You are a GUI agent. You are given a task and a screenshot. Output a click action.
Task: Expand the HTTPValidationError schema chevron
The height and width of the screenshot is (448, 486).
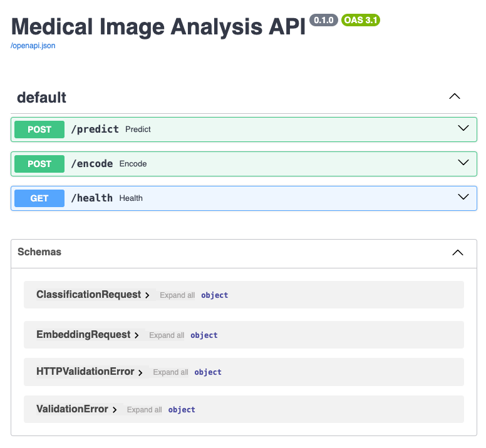tap(140, 372)
